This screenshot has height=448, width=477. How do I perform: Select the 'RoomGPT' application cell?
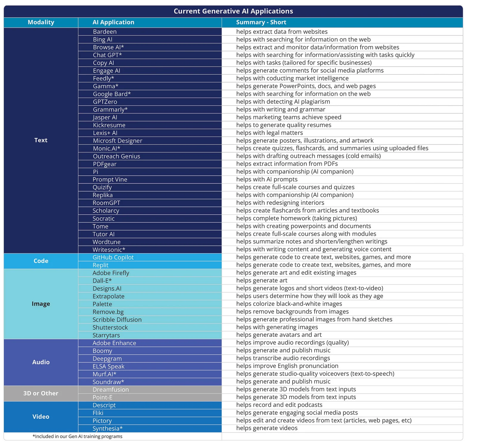pos(150,203)
